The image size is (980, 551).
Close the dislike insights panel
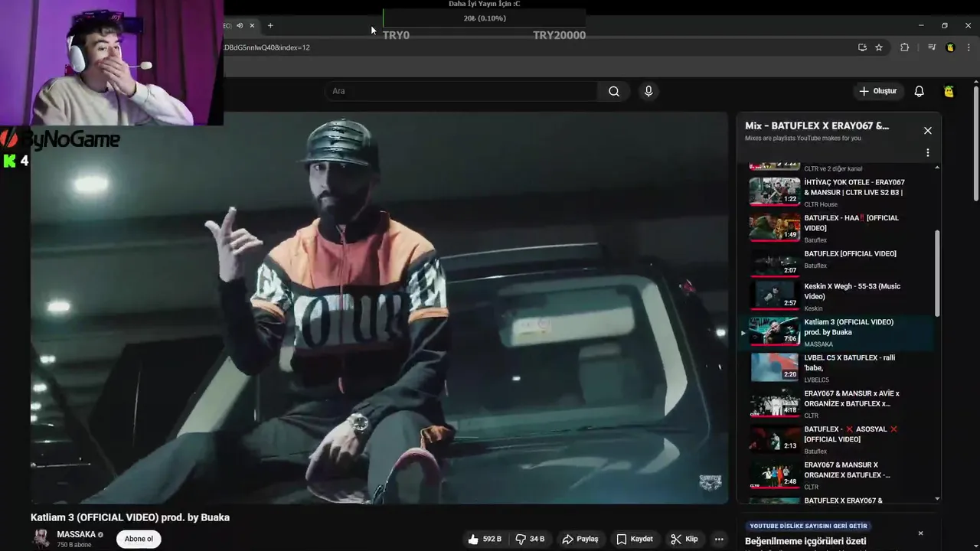tap(920, 533)
